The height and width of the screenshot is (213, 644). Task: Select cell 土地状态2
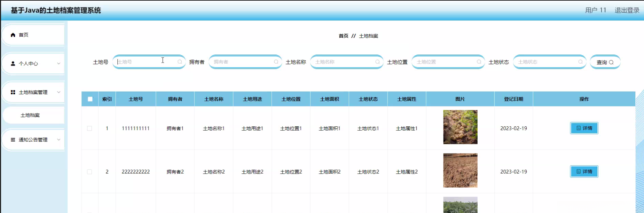[x=368, y=172]
